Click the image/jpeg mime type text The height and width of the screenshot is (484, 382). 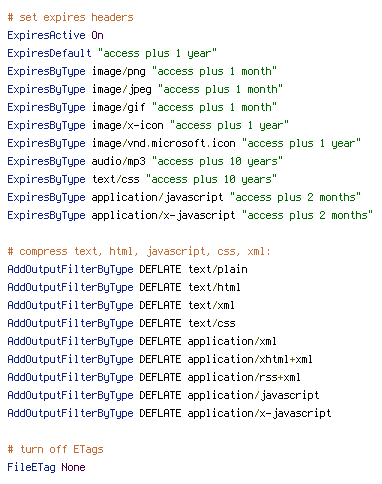tap(122, 90)
